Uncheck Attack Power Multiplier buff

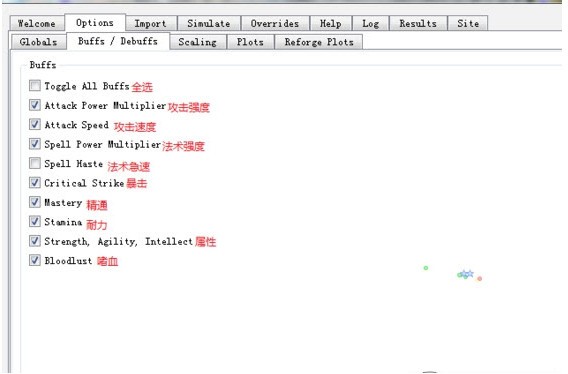pos(35,105)
